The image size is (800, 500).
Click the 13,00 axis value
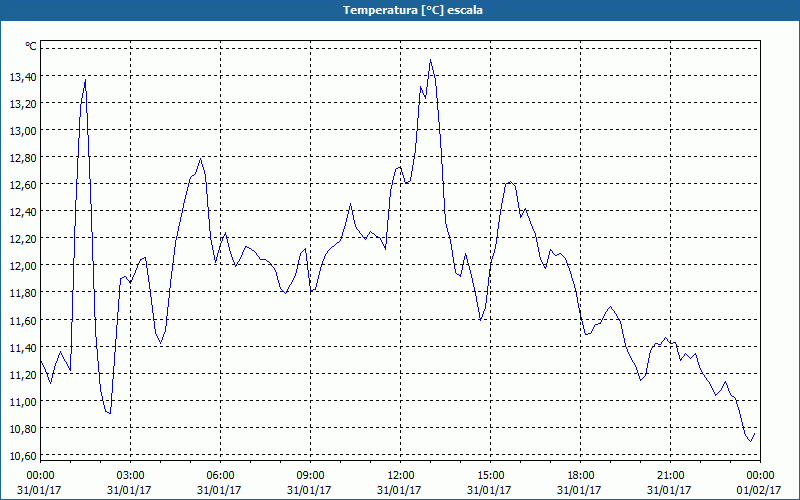pyautogui.click(x=23, y=131)
